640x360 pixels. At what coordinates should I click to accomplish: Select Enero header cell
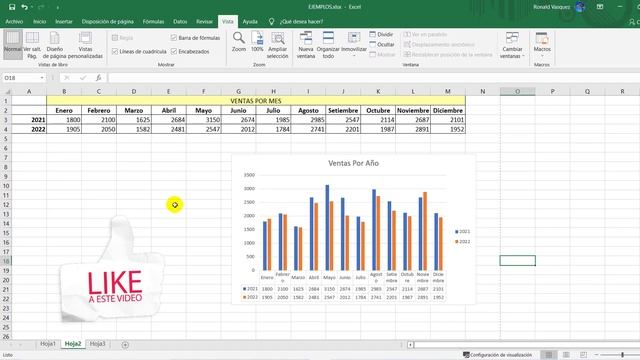(64, 110)
